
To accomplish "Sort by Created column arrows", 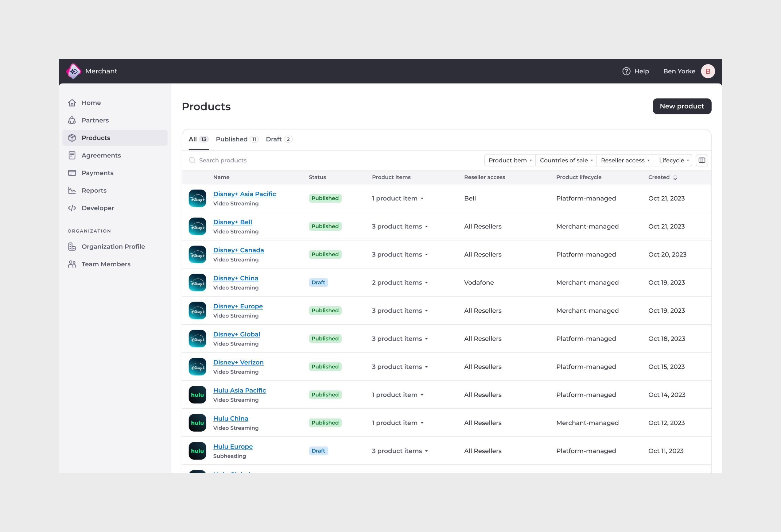I will [675, 177].
